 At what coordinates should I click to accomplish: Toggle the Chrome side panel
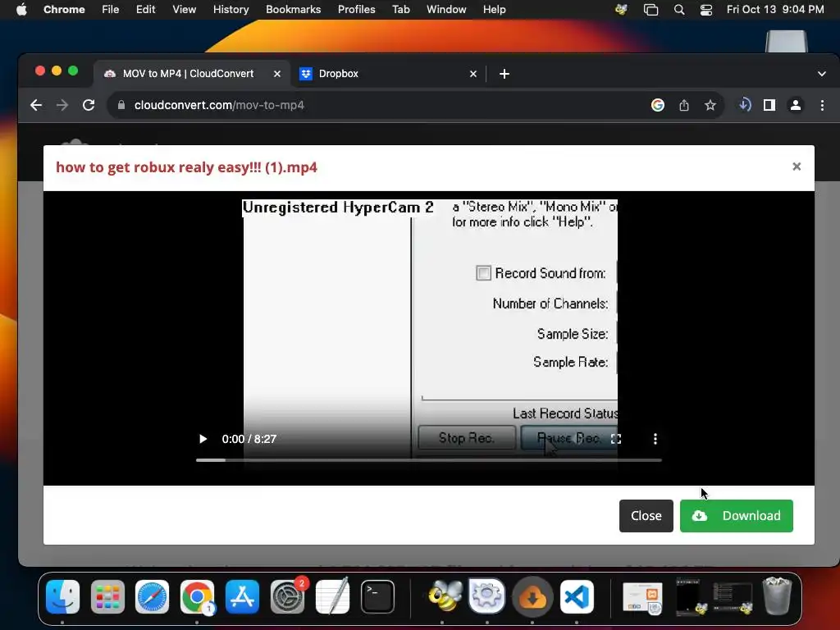[769, 105]
